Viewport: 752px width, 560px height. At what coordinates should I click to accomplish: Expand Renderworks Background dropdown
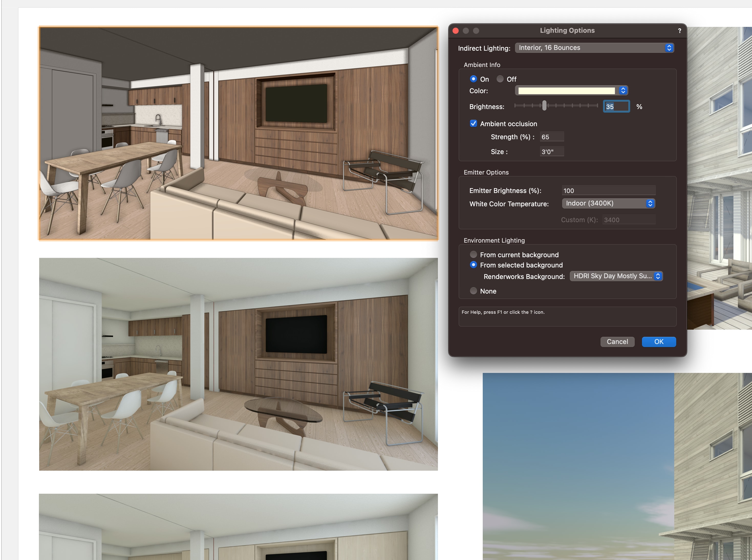[x=616, y=276]
